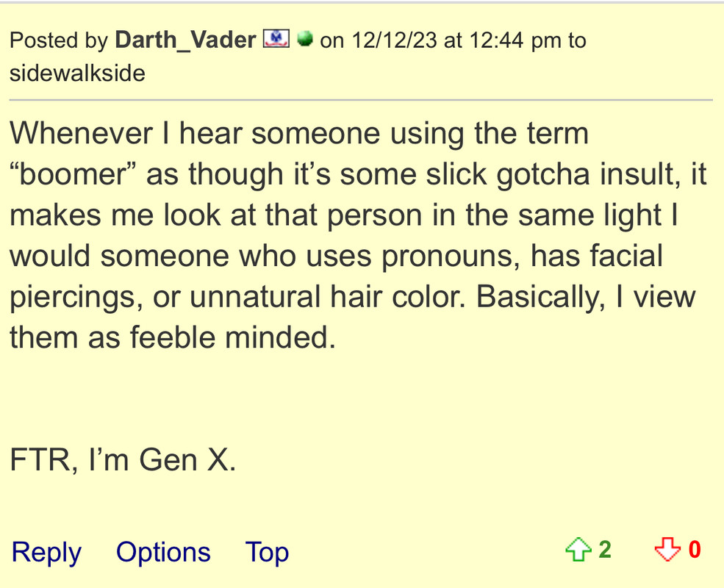The image size is (724, 588).
Task: Click the phrase "feeble minded"
Action: point(232,337)
